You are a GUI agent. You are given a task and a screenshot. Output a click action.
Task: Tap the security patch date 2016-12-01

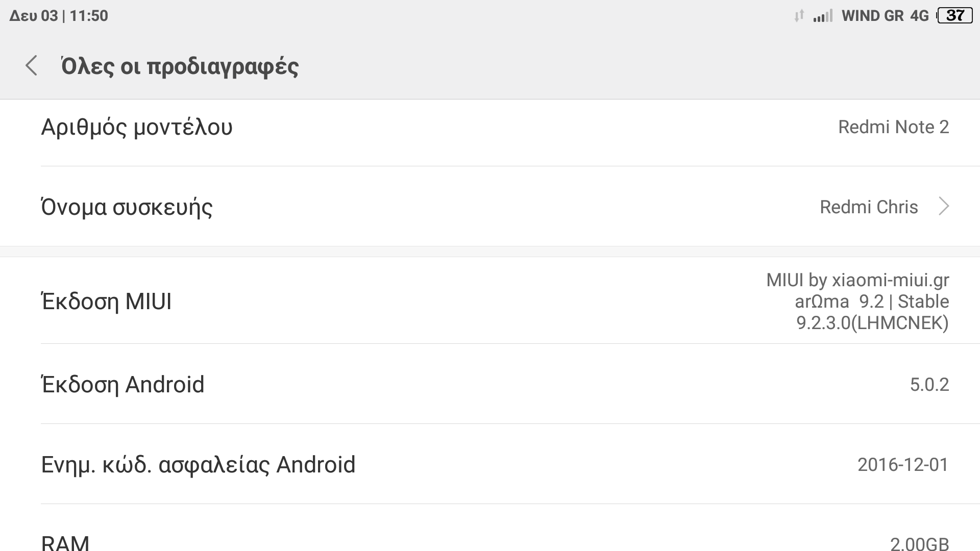902,465
